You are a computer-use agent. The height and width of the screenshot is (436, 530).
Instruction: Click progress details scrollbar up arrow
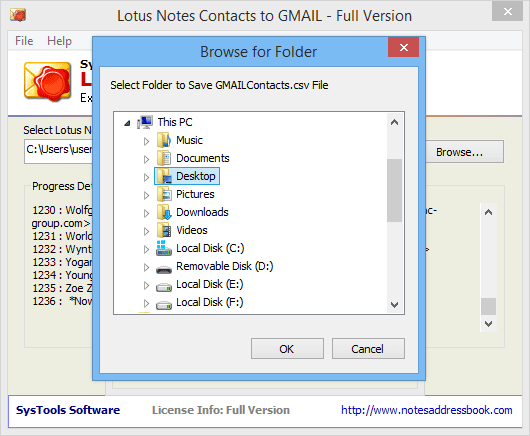pyautogui.click(x=488, y=212)
